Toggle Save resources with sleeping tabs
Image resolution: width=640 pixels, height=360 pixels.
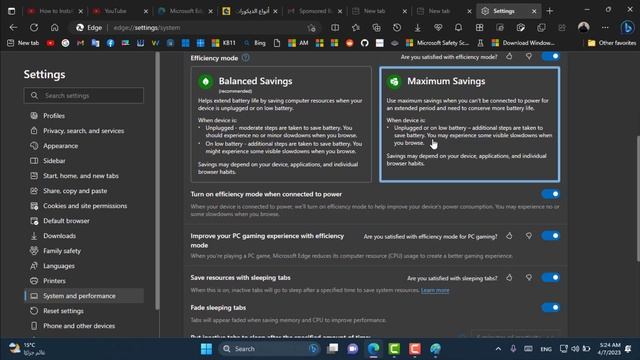click(x=551, y=278)
